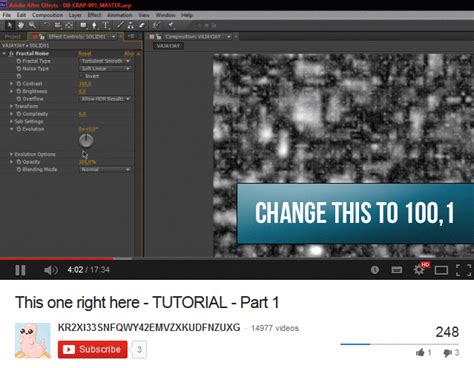
Task: Click the Noise Type stopwatch icon
Action: click(x=19, y=69)
